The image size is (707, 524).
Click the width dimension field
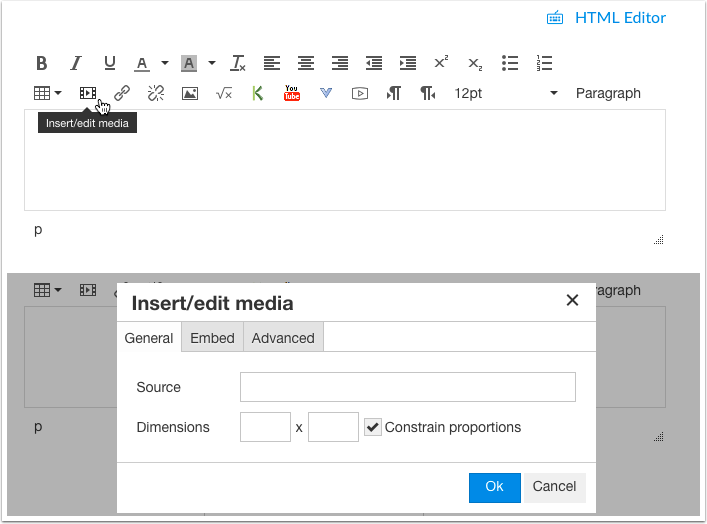[265, 427]
